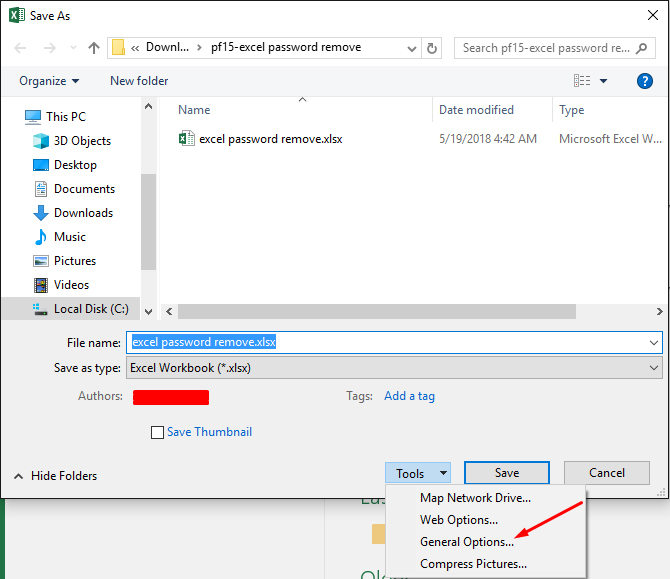This screenshot has width=670, height=579.
Task: Click the Up one level arrow
Action: point(94,48)
